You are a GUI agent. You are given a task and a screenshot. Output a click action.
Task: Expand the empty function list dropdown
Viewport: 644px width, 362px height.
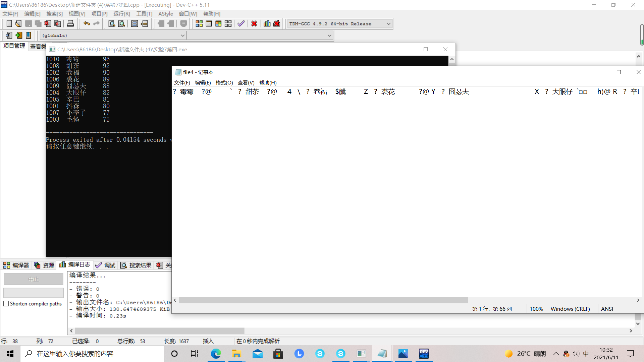tap(329, 36)
